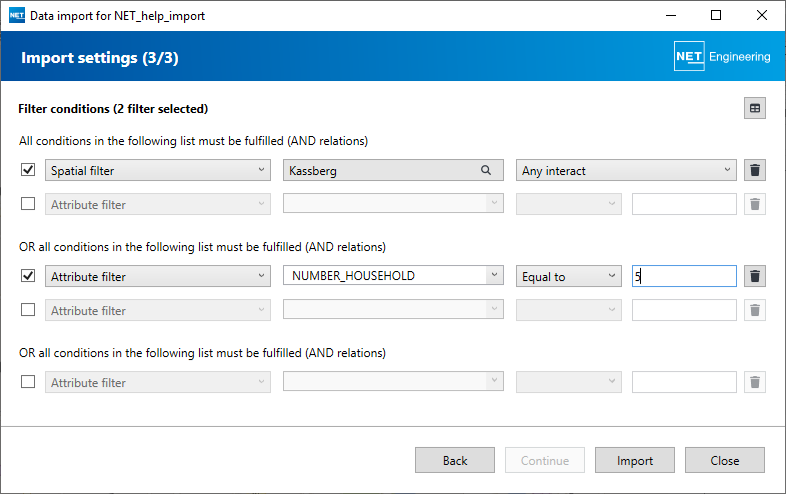Click the 'Filter conditions (2 filter selected)' heading

[x=113, y=109]
